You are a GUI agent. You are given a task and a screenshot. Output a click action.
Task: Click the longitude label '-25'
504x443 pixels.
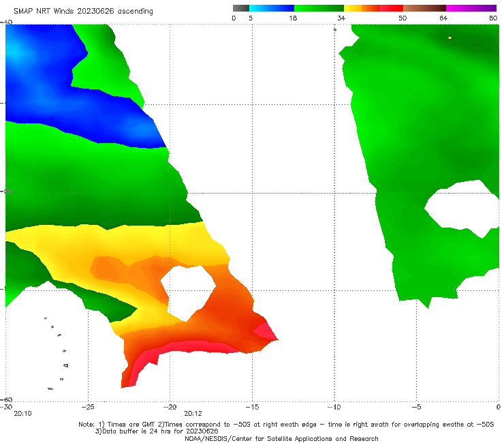[x=88, y=407]
